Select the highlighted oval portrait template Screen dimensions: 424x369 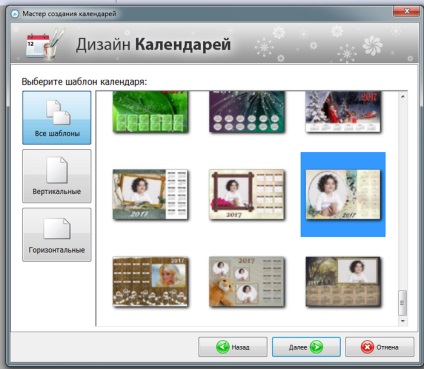pos(343,195)
